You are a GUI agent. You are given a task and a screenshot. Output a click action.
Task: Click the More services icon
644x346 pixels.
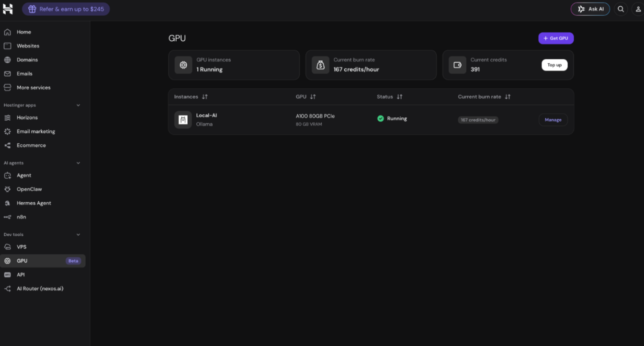point(8,88)
